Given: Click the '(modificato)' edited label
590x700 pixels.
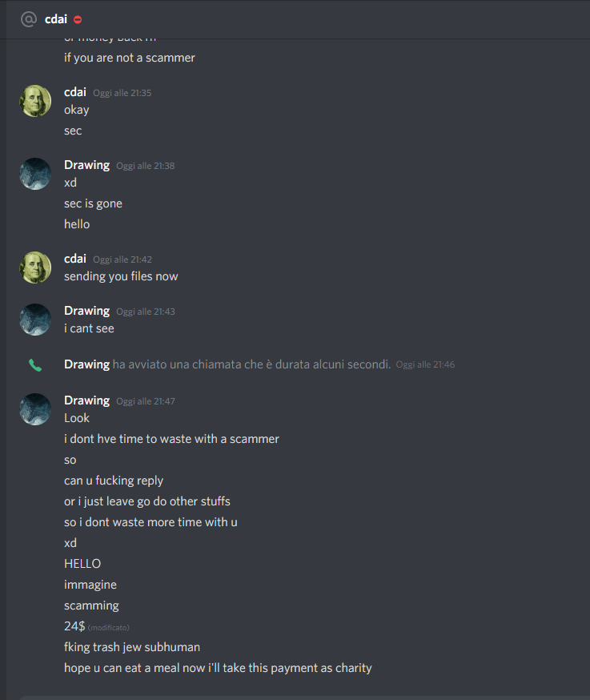Looking at the screenshot, I should click(108, 628).
